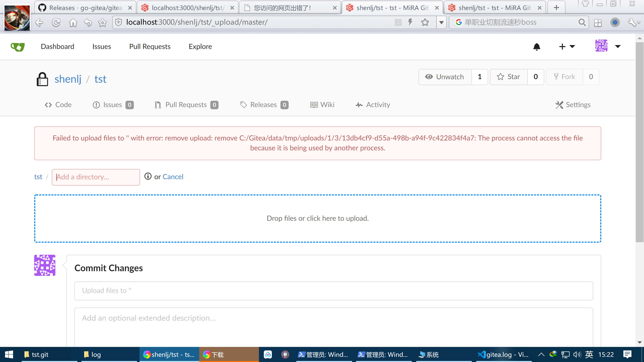Open the shenlj owner link
The image size is (644, 362).
coord(68,79)
